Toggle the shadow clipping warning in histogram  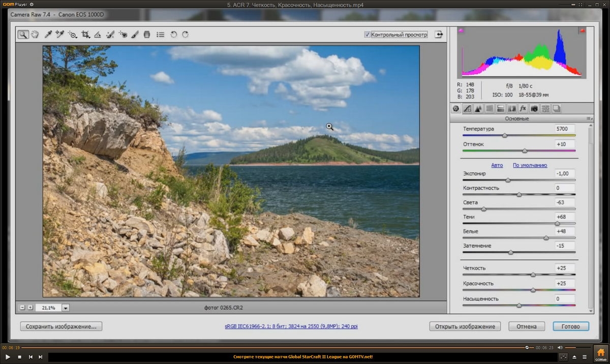[x=461, y=31]
